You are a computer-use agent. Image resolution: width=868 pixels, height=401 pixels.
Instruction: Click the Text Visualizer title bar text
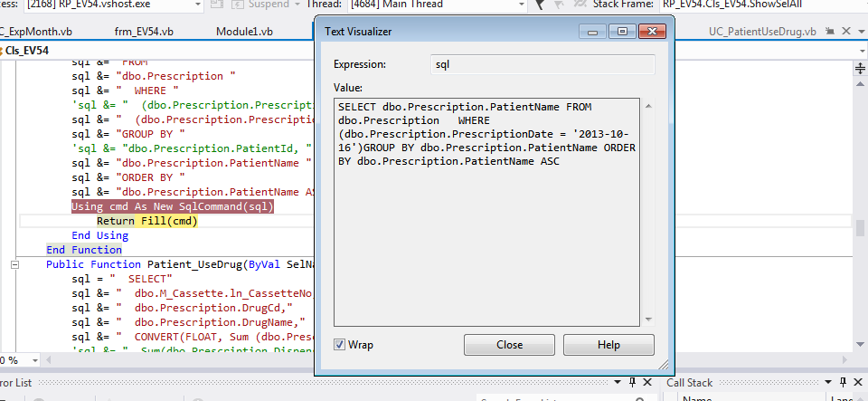358,32
